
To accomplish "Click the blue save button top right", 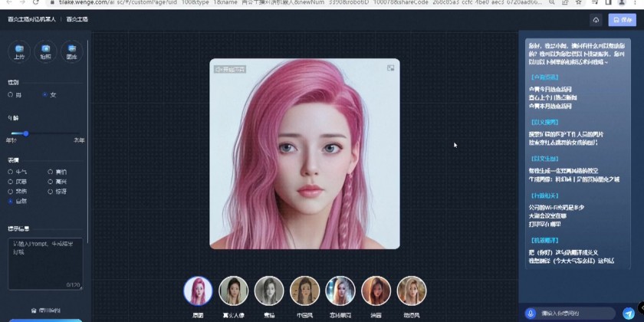I will point(620,19).
